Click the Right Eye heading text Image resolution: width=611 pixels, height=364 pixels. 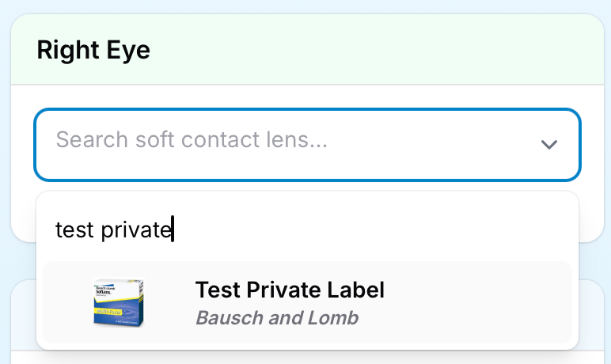93,51
